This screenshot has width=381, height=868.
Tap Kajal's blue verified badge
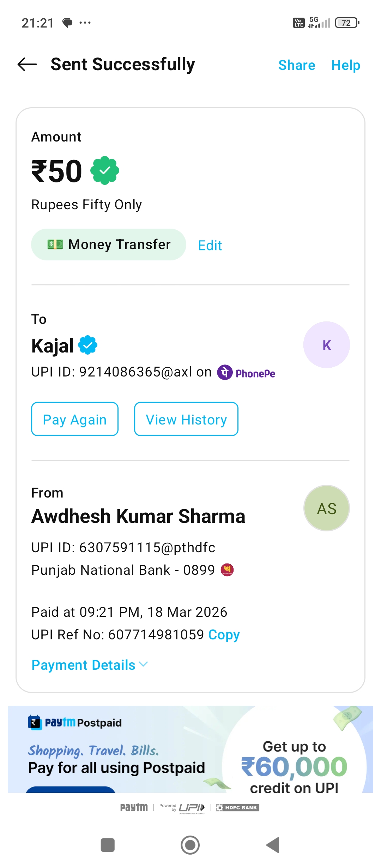[x=88, y=345]
